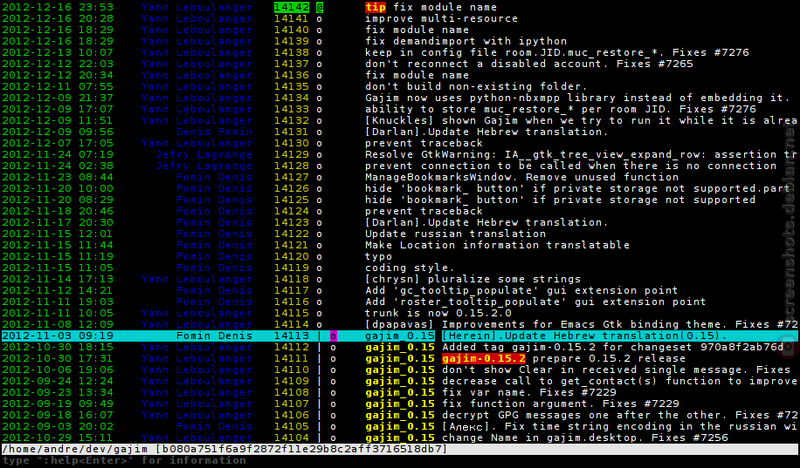Select 'fix function argument. Fixes #7229' commit
Image resolution: width=800 pixels, height=468 pixels.
tap(560, 404)
